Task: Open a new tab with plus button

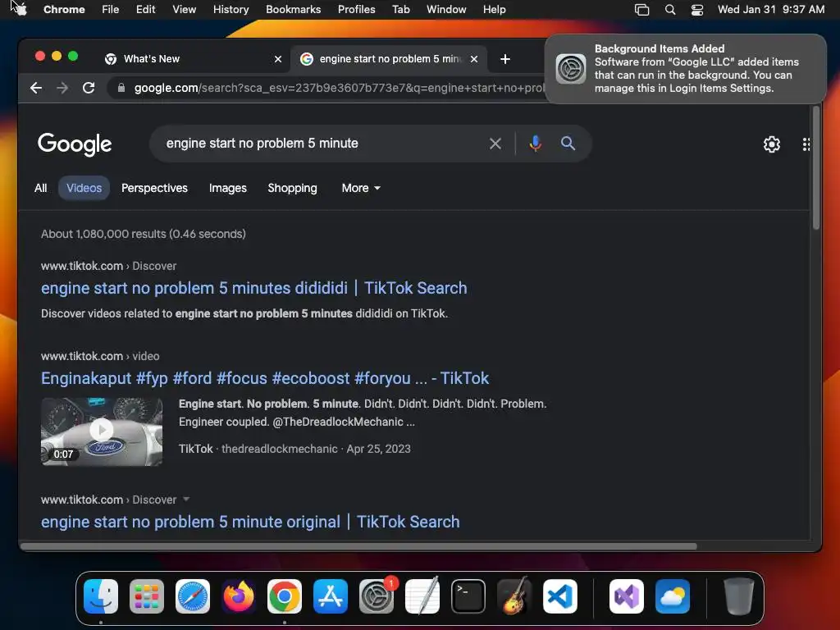Action: pos(505,59)
